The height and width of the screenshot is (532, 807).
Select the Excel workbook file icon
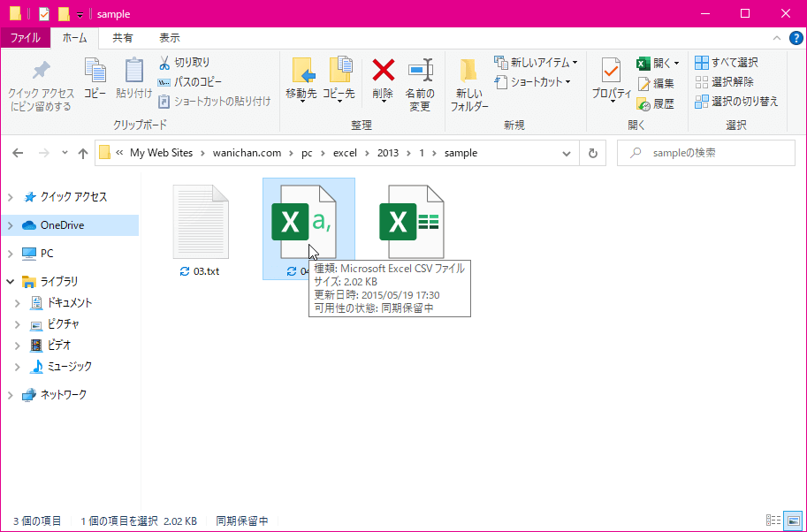pos(411,223)
